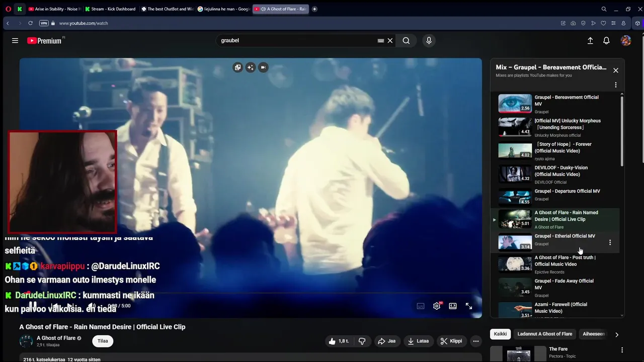Switch to Stream - Kick Dashboard tab
The width and height of the screenshot is (644, 362).
click(x=110, y=9)
